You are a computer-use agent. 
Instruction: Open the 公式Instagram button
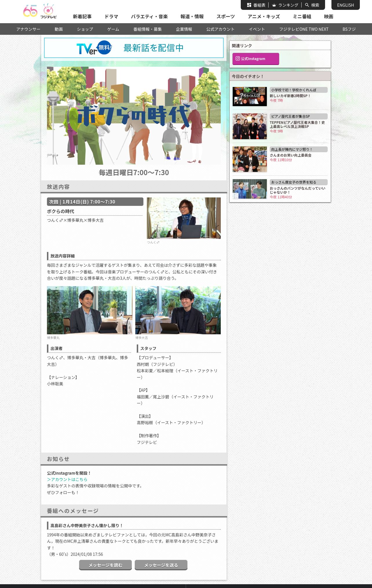(256, 59)
